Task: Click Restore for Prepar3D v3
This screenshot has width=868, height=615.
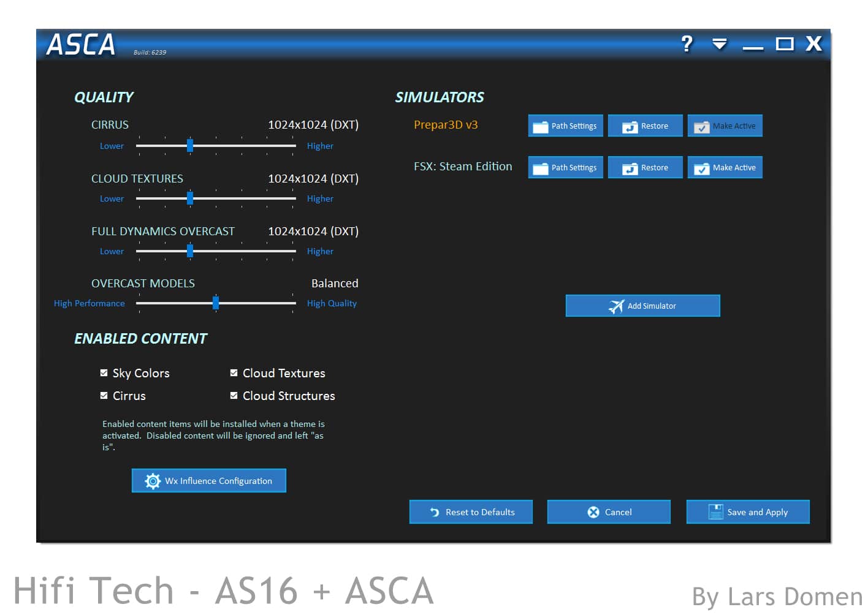Action: click(x=645, y=126)
